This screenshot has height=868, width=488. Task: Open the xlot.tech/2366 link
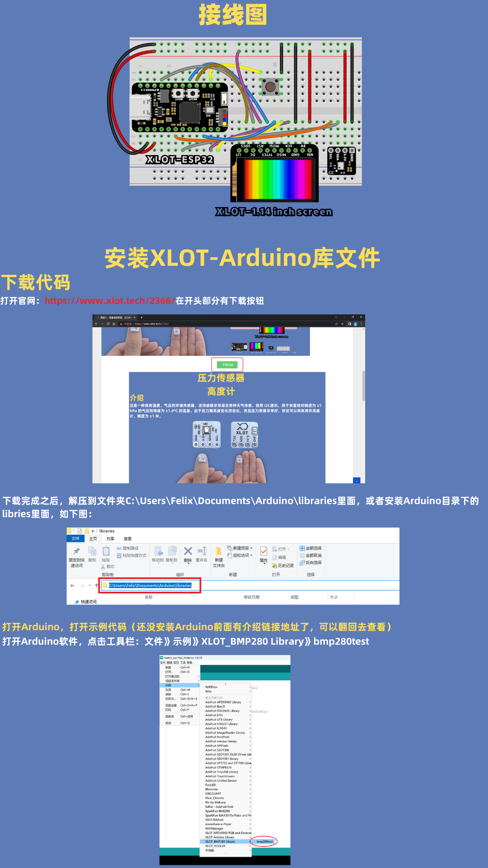(x=110, y=301)
